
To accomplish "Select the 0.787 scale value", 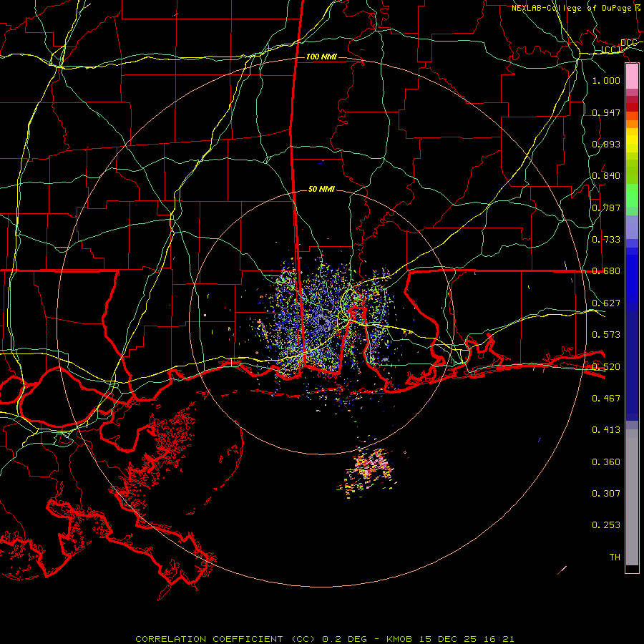I will 606,208.
